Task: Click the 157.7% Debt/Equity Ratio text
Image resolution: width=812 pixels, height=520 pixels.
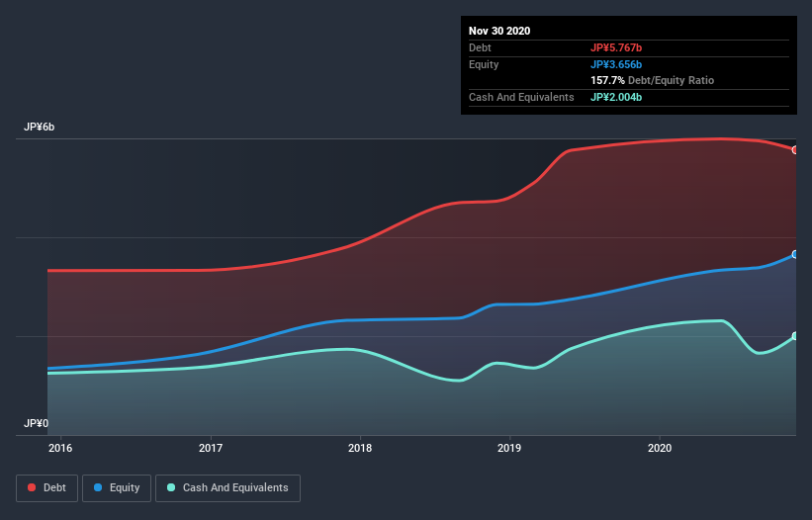Action: 653,81
